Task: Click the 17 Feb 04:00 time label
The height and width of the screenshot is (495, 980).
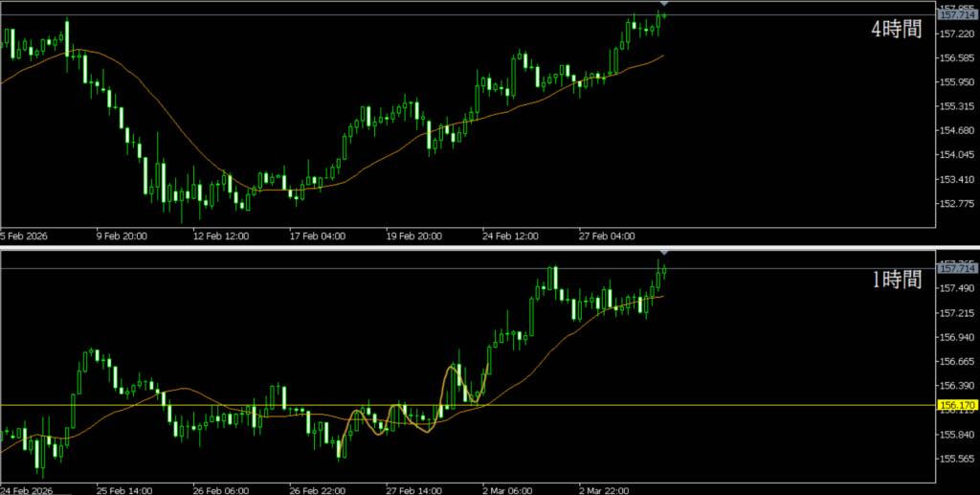Action: (x=319, y=236)
